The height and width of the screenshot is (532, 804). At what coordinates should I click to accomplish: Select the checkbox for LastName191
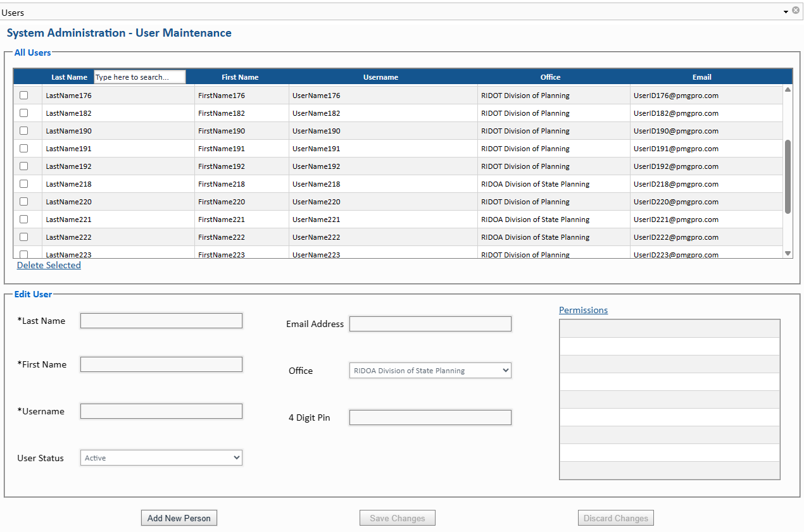point(24,149)
